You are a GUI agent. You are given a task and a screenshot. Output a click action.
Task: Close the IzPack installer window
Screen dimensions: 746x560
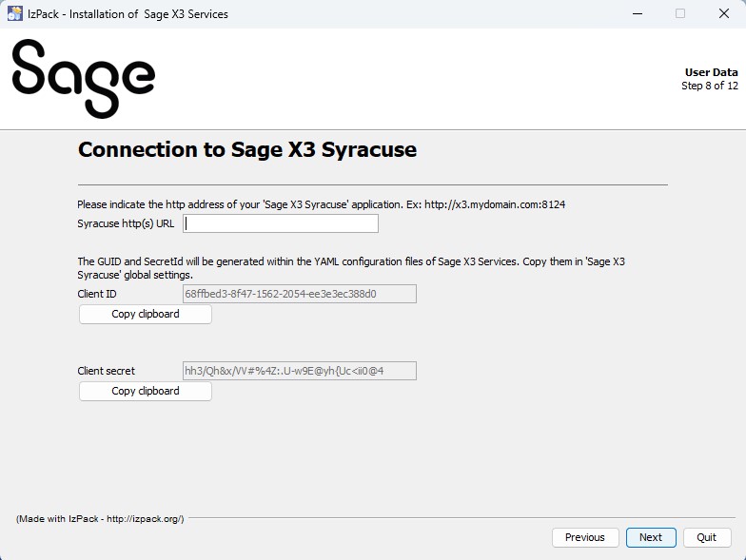[724, 14]
